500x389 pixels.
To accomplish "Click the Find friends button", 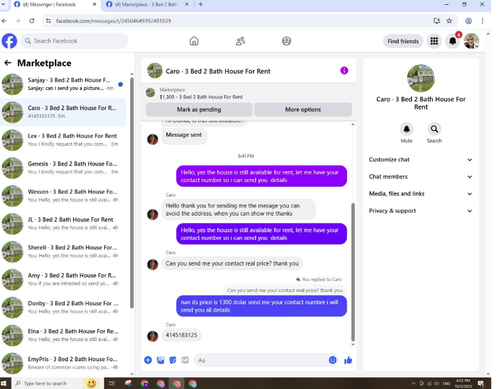I will (403, 41).
